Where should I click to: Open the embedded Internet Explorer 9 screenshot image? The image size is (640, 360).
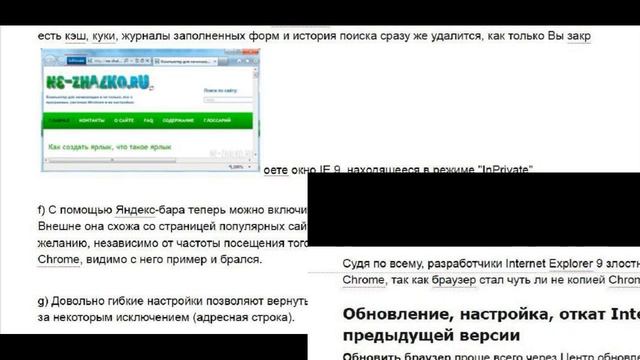click(x=150, y=110)
